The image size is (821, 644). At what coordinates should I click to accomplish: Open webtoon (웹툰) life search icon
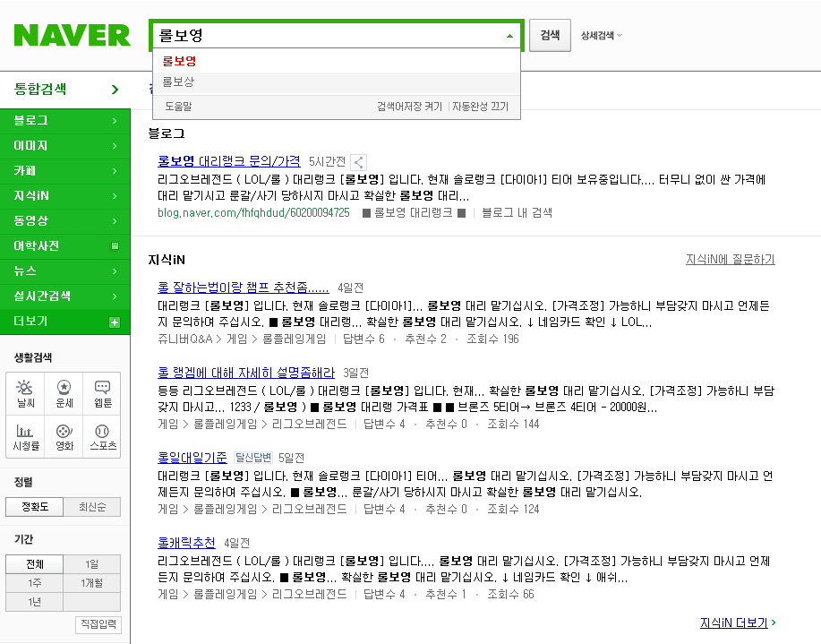(x=102, y=394)
